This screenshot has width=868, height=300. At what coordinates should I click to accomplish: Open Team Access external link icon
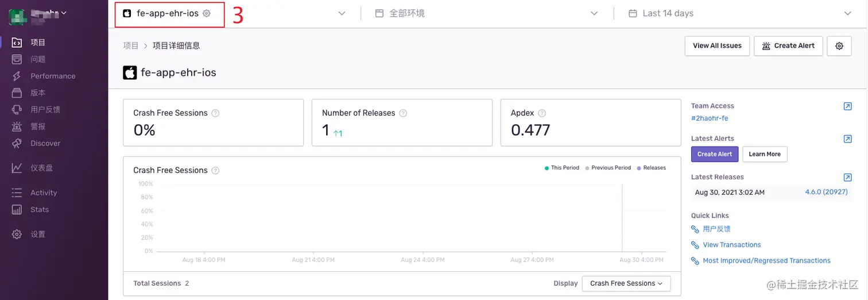click(847, 106)
